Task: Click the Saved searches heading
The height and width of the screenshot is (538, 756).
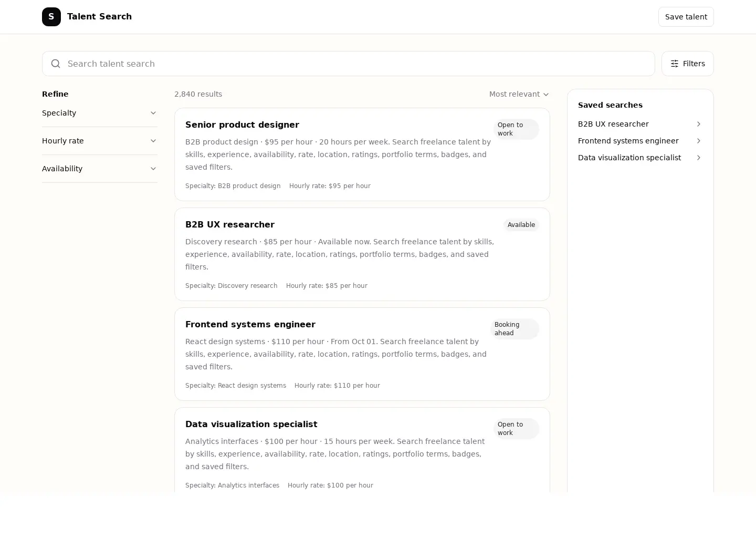Action: [610, 105]
